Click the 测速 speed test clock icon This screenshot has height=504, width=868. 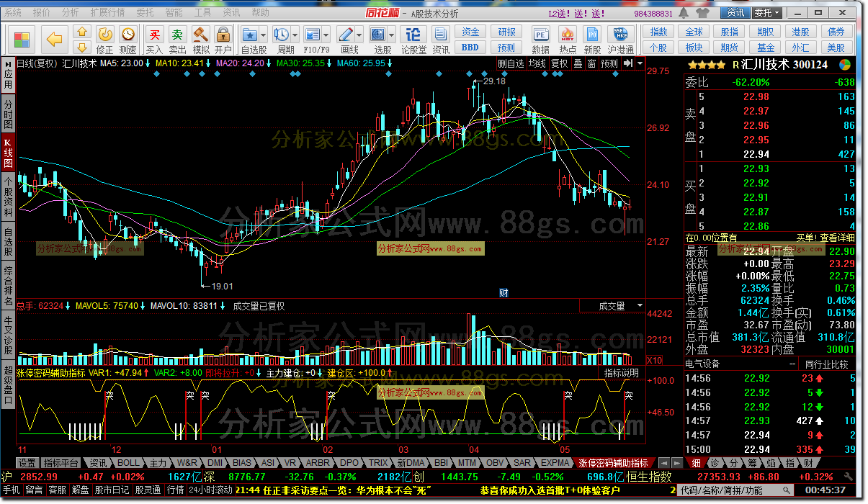(x=127, y=33)
